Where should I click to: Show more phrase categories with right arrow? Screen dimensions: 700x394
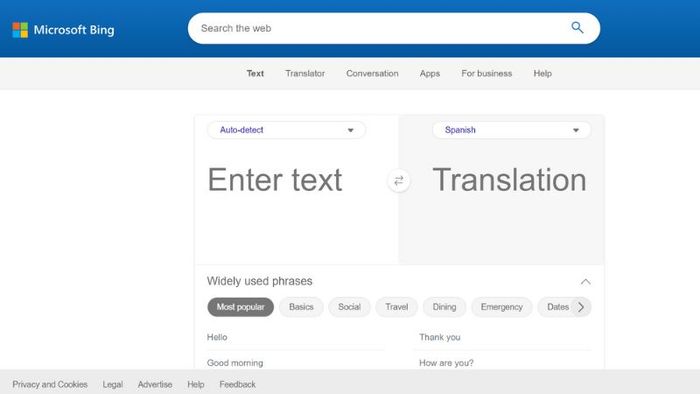[x=581, y=307]
